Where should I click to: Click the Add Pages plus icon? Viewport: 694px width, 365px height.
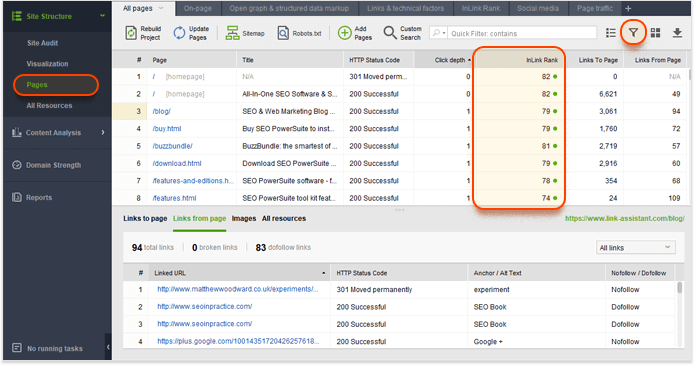[344, 33]
